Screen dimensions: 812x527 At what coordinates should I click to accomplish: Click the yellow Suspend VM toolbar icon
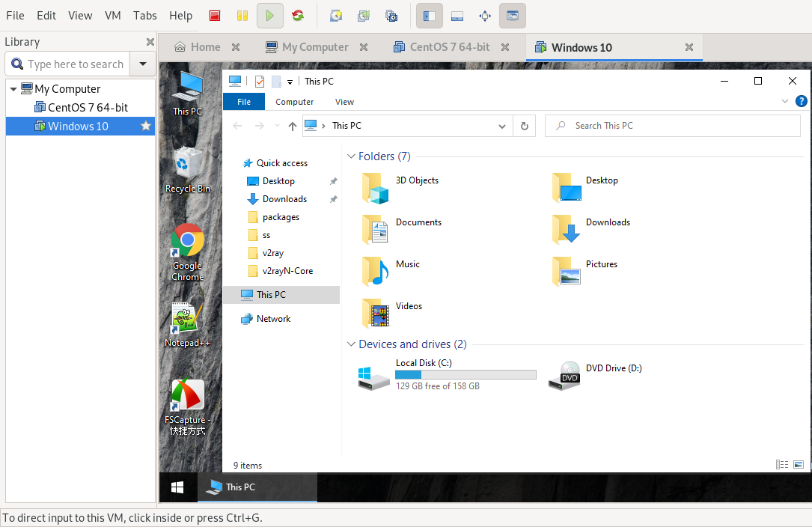click(x=242, y=16)
